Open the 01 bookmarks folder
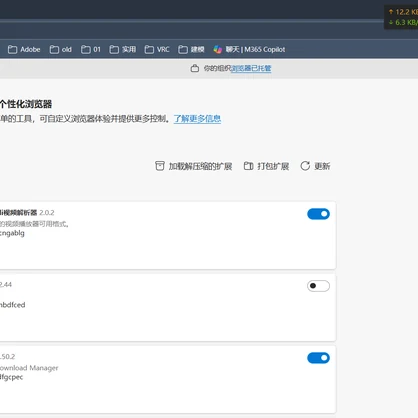 (x=91, y=50)
